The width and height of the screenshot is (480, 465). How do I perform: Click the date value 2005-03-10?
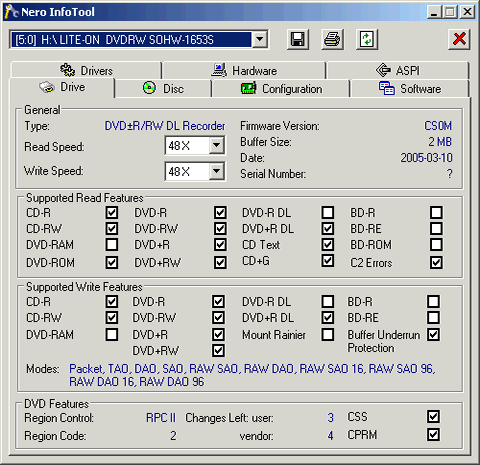[x=426, y=158]
